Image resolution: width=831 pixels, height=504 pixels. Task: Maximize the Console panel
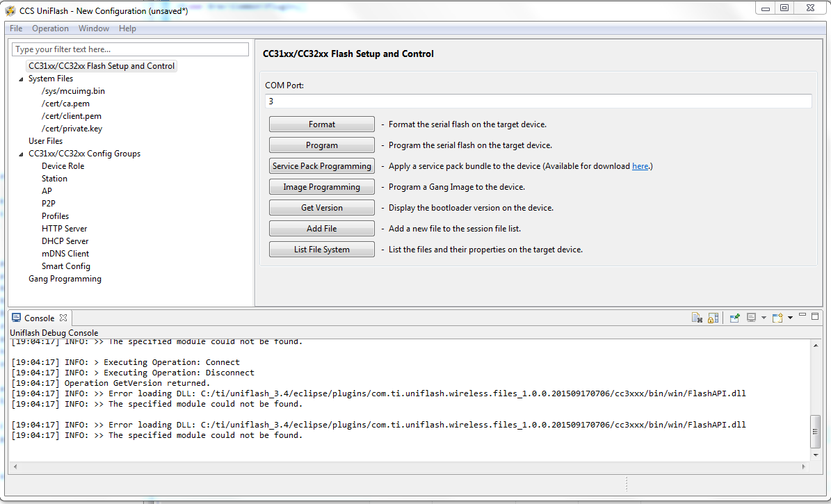click(816, 316)
